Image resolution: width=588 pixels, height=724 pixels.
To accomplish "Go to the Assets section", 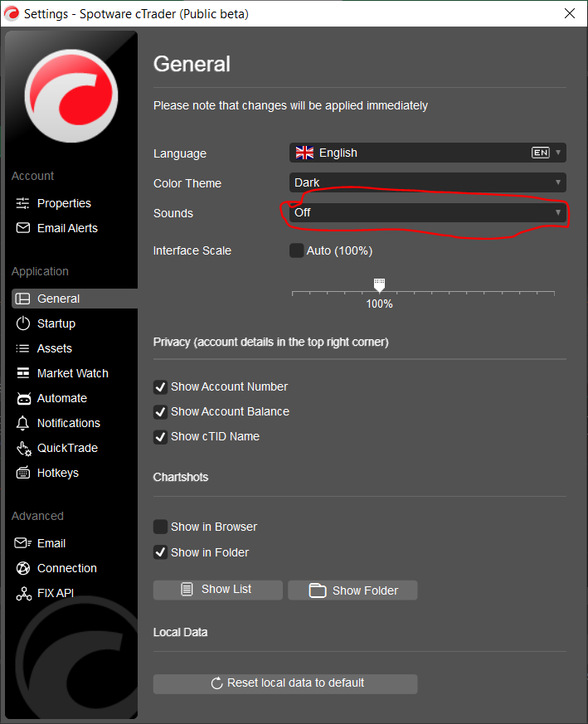I will pyautogui.click(x=55, y=348).
